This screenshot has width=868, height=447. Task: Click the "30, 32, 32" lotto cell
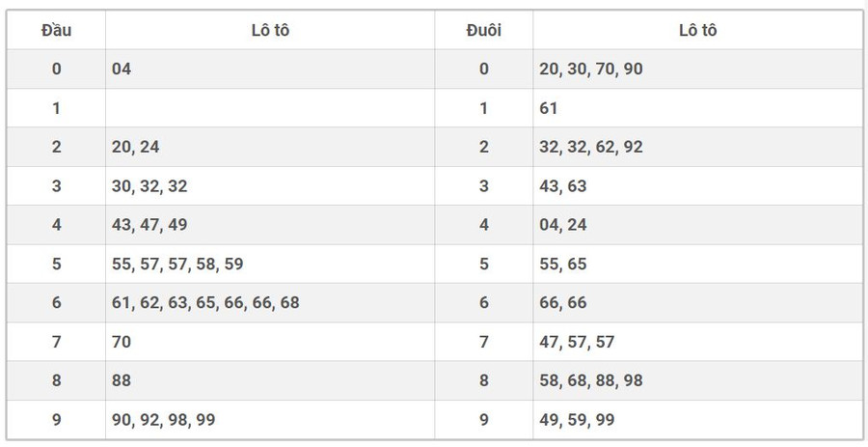149,185
